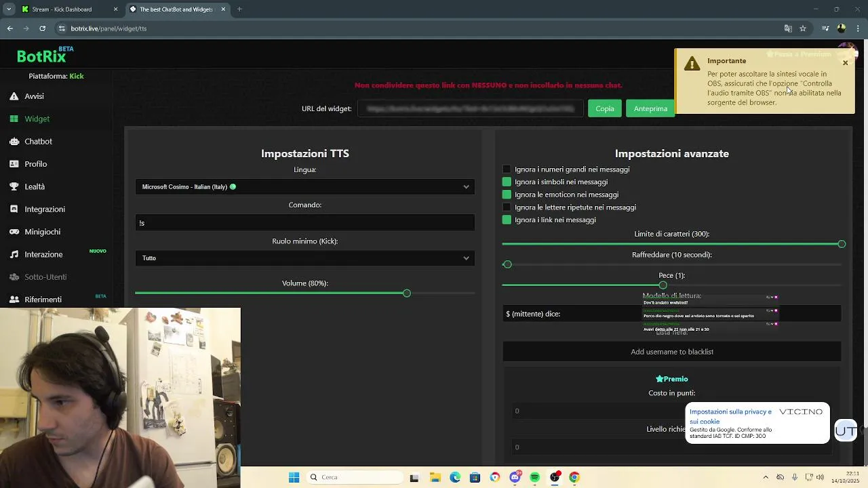Click Add username to blacklist field
This screenshot has height=488, width=868.
point(672,352)
